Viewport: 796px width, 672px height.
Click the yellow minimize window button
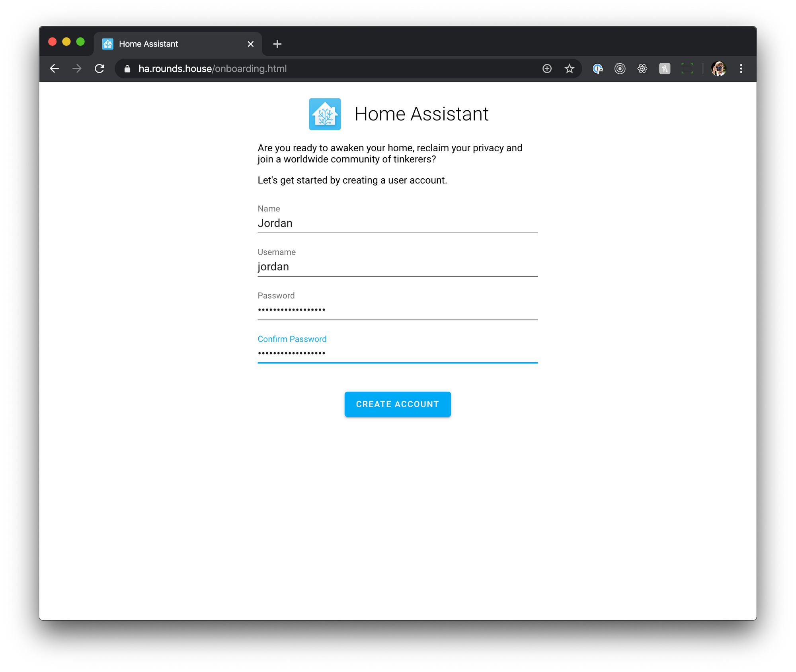(x=66, y=42)
